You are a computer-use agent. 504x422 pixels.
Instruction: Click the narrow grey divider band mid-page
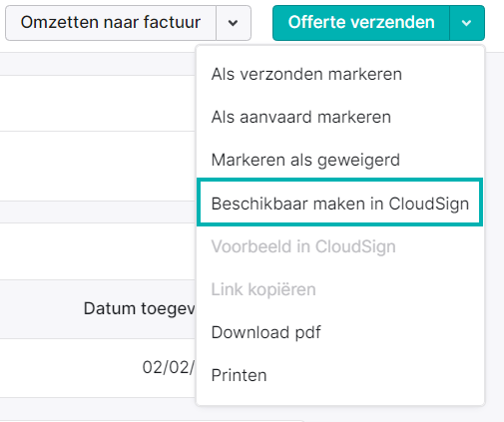98,211
